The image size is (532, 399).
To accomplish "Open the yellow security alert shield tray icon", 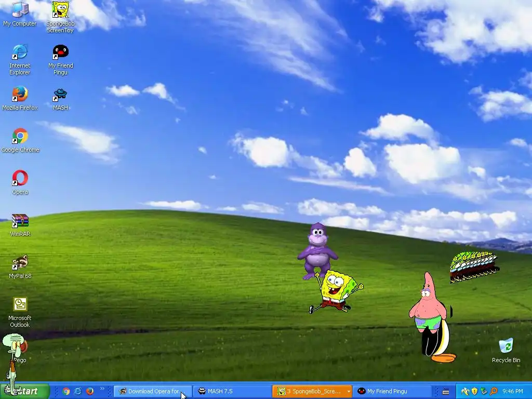I will [475, 391].
